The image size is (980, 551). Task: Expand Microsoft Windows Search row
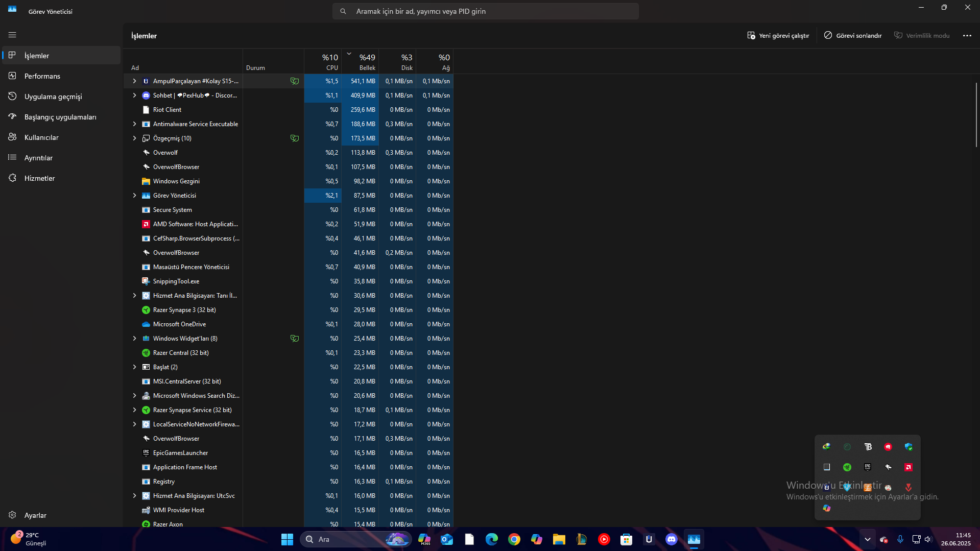134,396
